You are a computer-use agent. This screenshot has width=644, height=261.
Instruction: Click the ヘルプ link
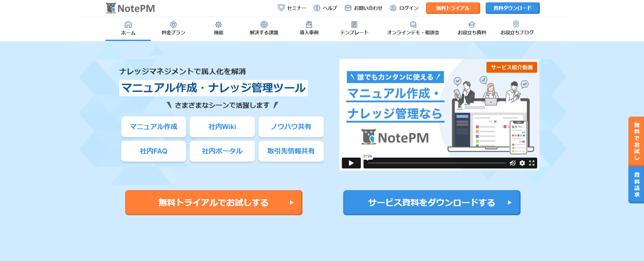pyautogui.click(x=330, y=8)
